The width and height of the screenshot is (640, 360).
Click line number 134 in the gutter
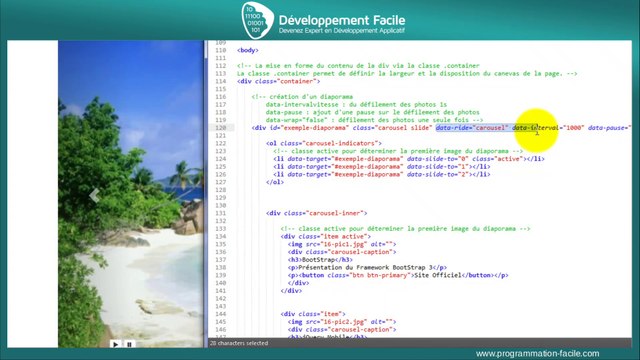[220, 236]
